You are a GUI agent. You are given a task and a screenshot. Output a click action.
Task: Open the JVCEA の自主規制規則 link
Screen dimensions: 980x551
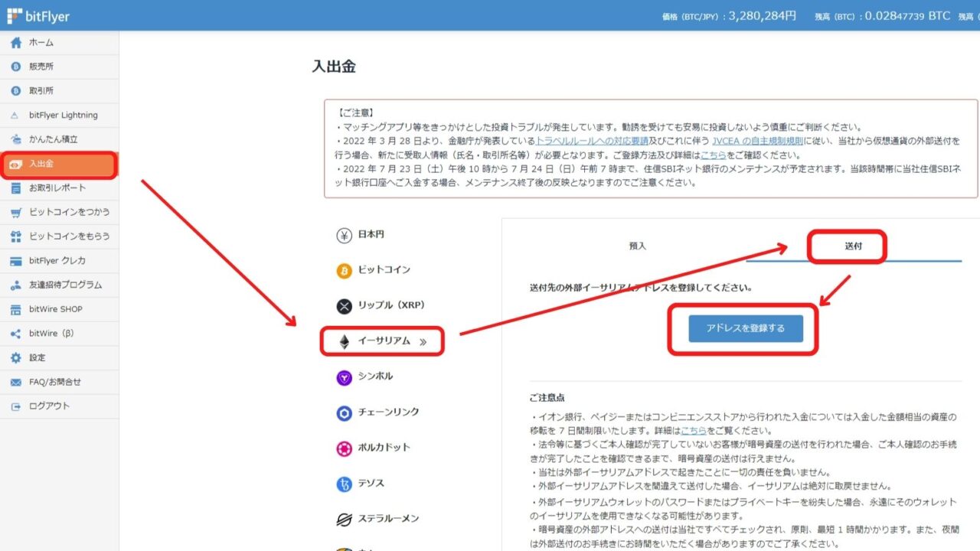pos(758,141)
